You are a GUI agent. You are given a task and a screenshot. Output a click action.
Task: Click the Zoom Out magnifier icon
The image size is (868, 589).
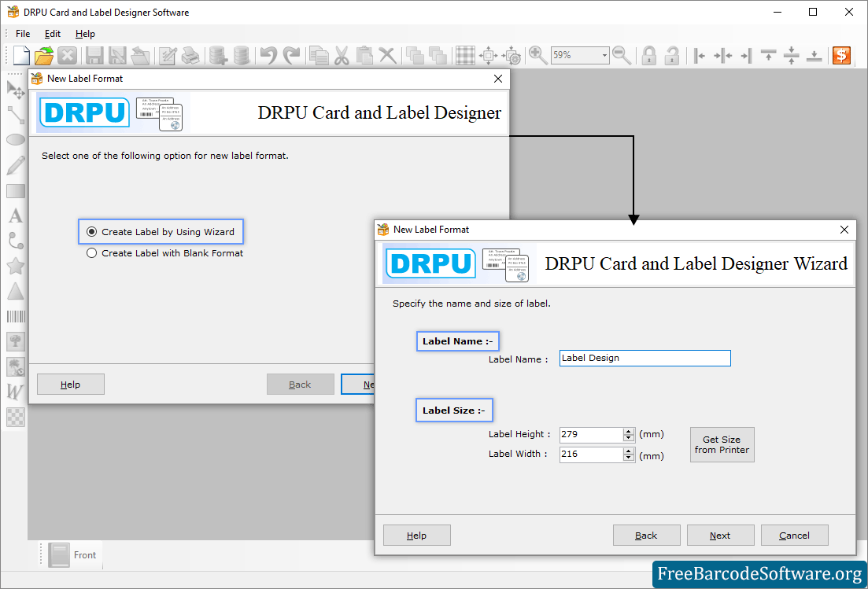point(622,55)
